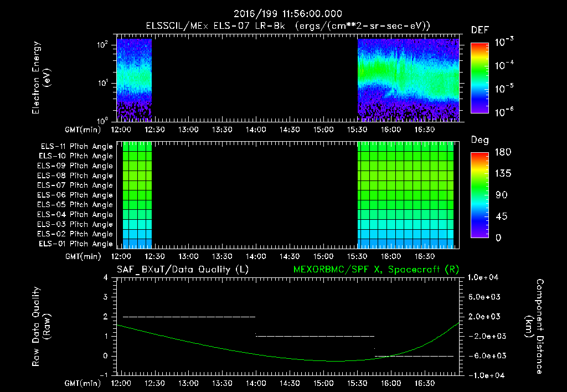
Task: Select the DEF colorbar label
Action: point(480,30)
